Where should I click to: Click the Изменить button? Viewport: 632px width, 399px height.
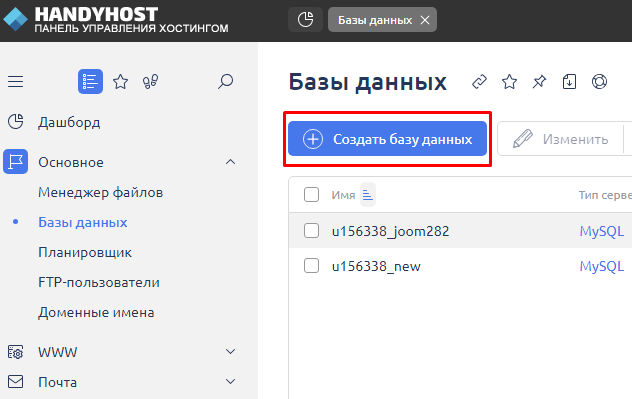pos(561,139)
